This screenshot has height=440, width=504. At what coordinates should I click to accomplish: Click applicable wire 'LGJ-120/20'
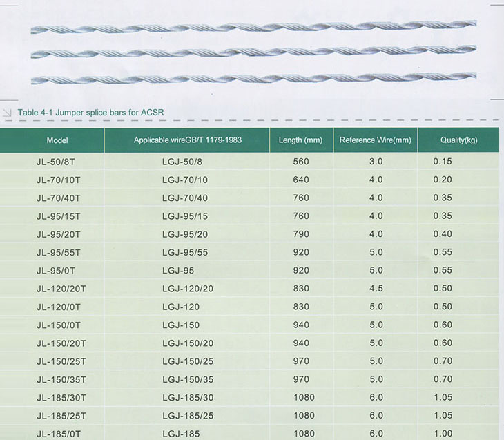click(188, 289)
